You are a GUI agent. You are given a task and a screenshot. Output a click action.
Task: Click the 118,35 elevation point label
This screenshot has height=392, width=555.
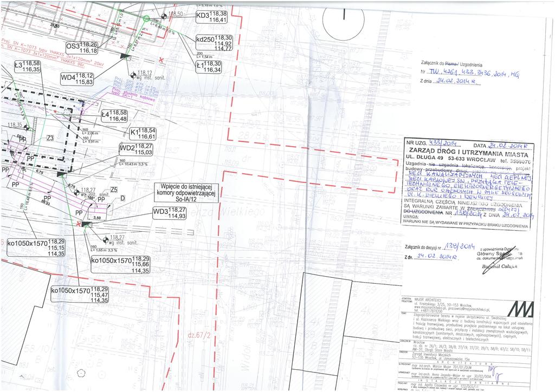pos(15,125)
